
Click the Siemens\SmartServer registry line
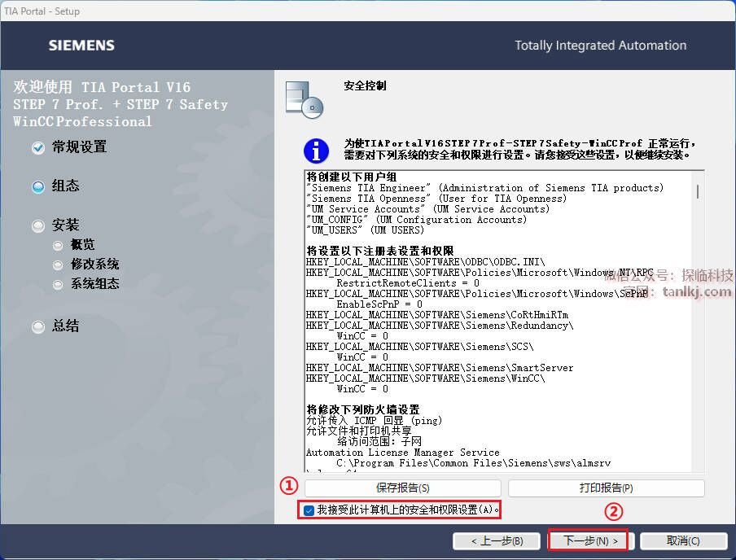[440, 368]
